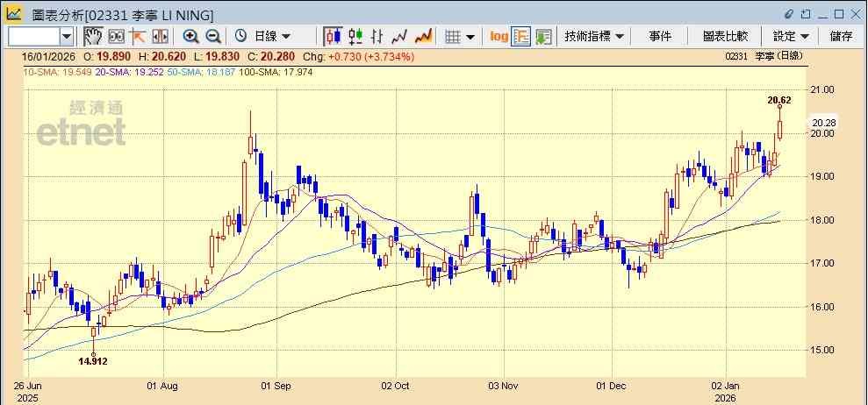Toggle the data legend panel icon
Viewport: 868px width, 405px height.
click(x=521, y=37)
